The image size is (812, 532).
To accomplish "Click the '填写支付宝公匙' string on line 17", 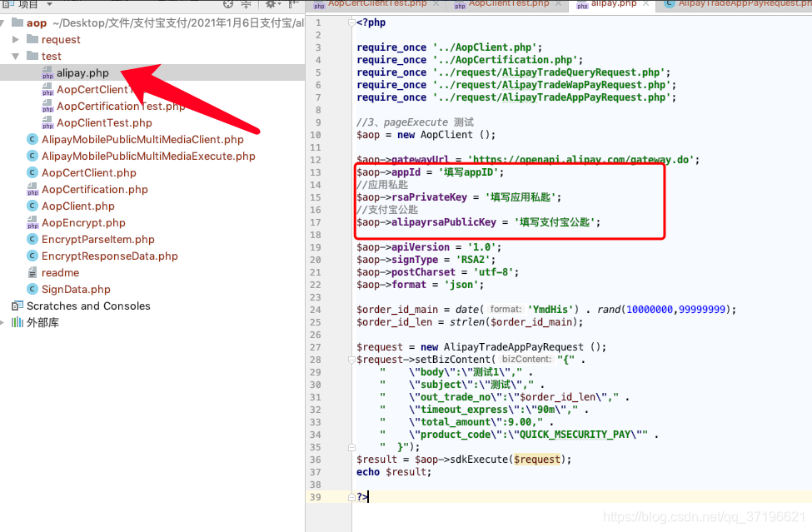I will (556, 222).
